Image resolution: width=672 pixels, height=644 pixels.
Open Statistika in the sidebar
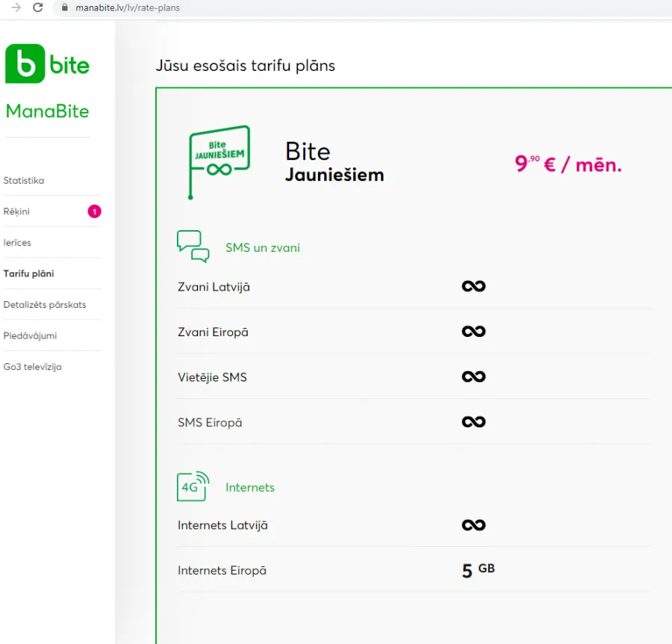point(24,181)
